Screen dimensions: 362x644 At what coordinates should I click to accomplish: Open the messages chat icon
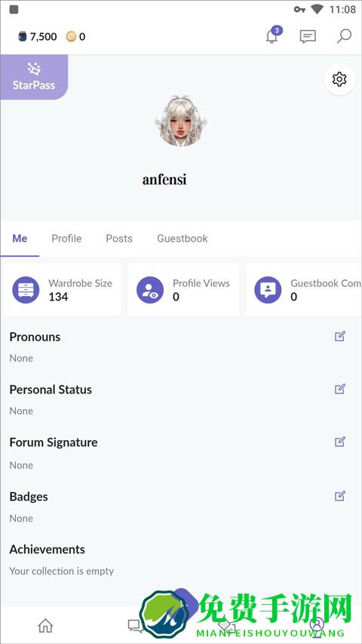coord(308,36)
